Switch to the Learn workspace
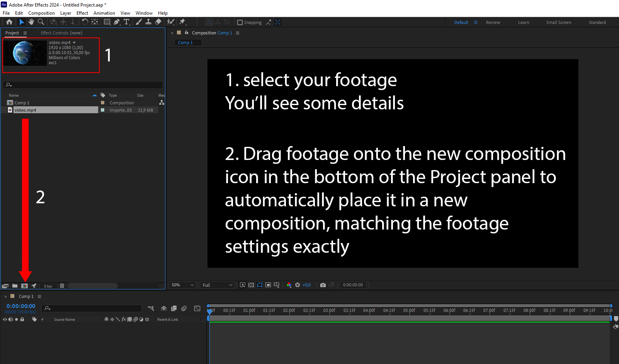 tap(523, 22)
